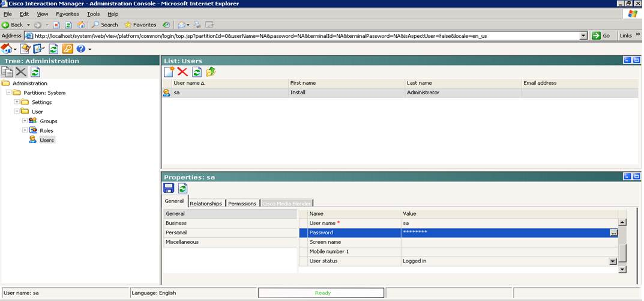Screen dimensions: 644x301
Task: Create a new user with New icon
Action: click(x=169, y=72)
